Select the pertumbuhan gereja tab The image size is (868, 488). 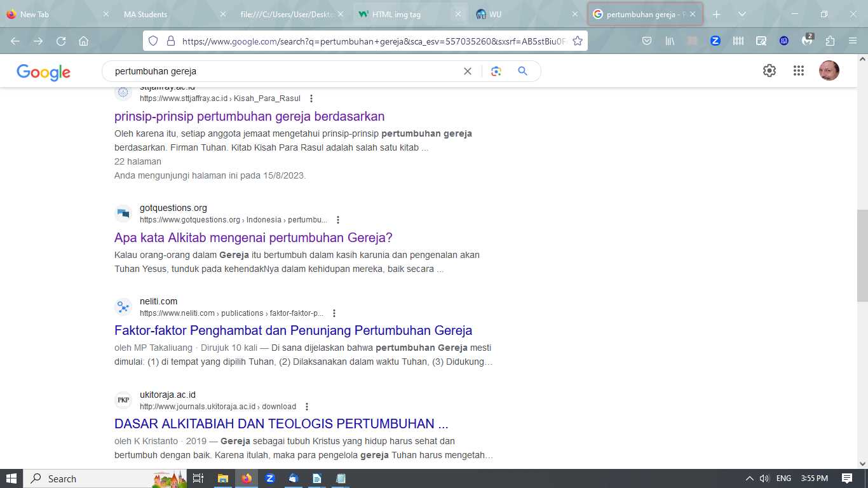click(645, 14)
